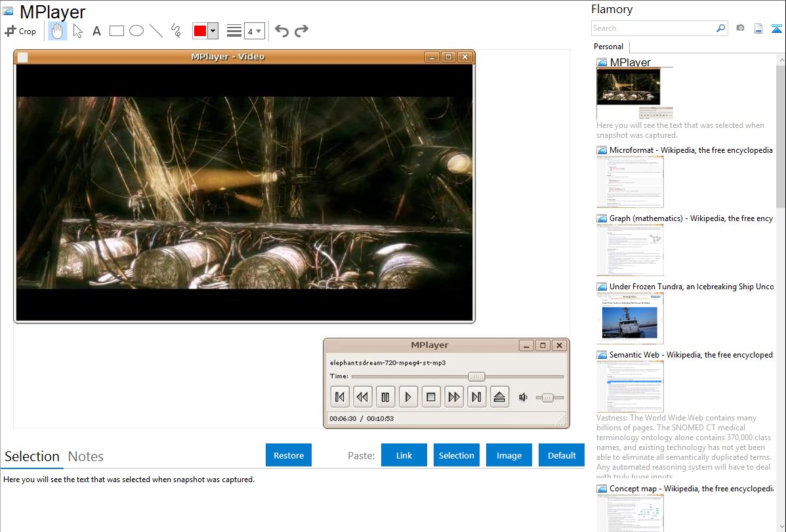Pick the ellipse shape tool
Image resolution: width=786 pixels, height=532 pixels.
click(x=136, y=31)
